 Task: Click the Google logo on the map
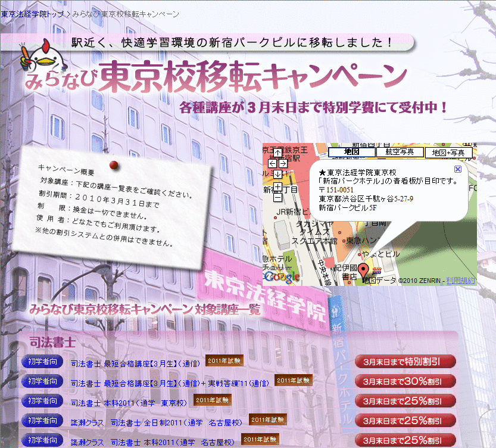click(x=282, y=277)
